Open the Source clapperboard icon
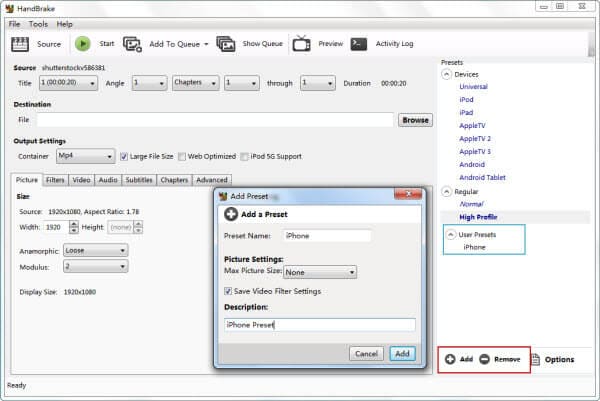This screenshot has height=401, width=600. (20, 44)
